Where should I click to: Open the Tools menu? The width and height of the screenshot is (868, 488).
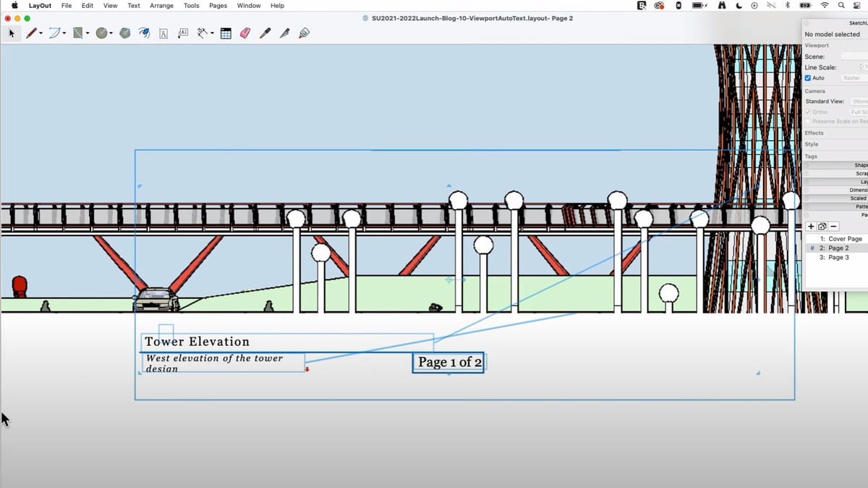pos(191,5)
